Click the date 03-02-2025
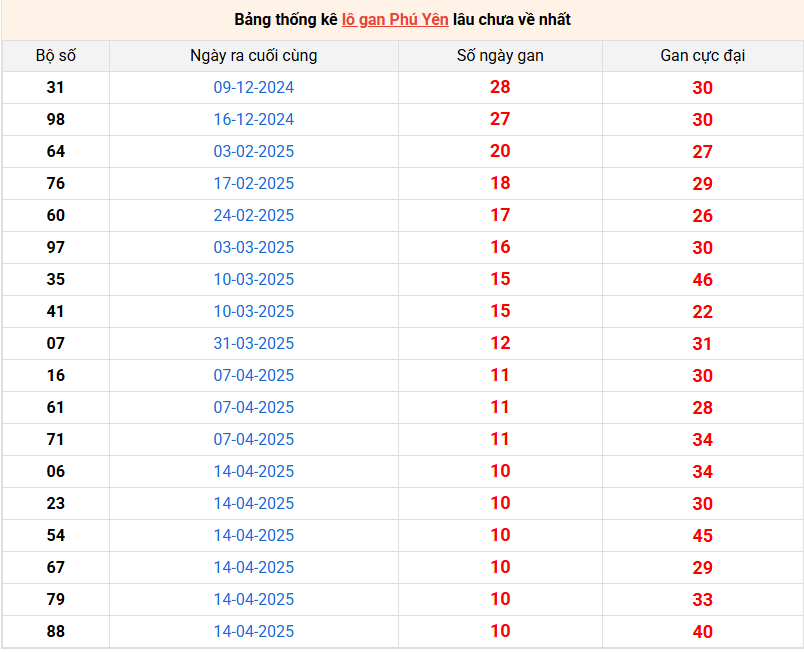The width and height of the screenshot is (804, 652). (x=254, y=152)
